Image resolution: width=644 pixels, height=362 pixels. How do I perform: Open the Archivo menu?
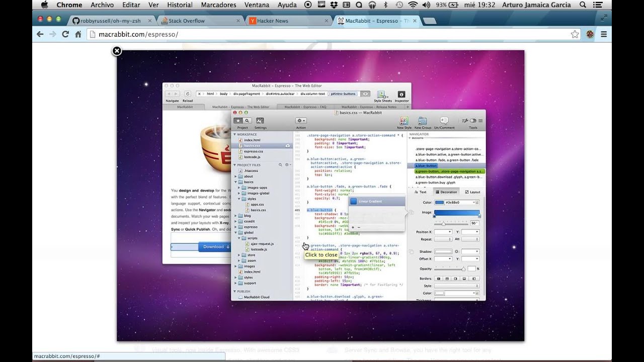102,5
